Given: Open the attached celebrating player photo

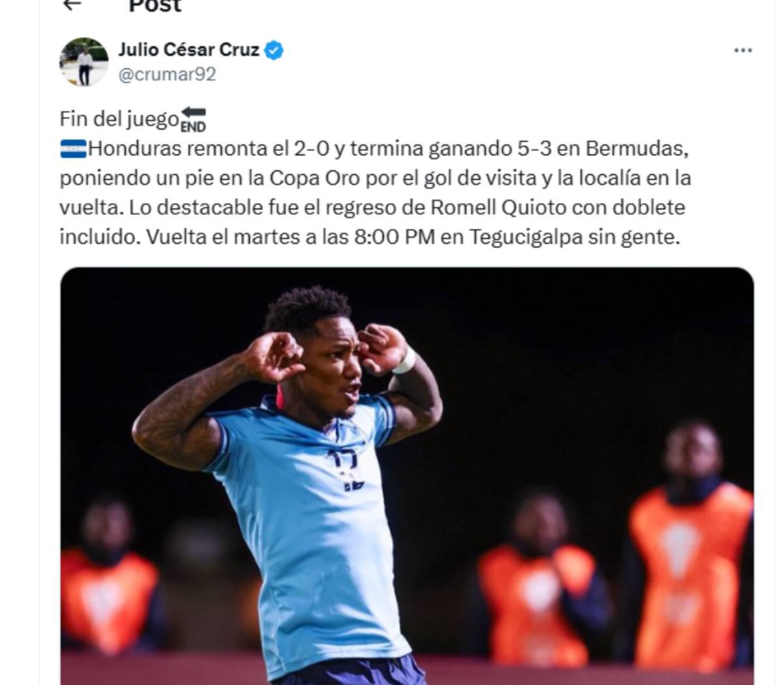Looking at the screenshot, I should pos(407,476).
